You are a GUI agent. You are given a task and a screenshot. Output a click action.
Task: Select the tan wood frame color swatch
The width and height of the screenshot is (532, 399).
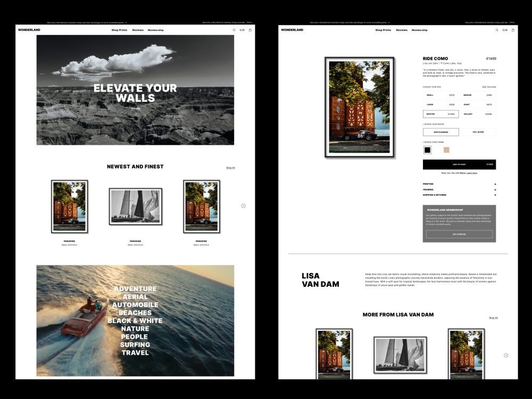tap(446, 150)
